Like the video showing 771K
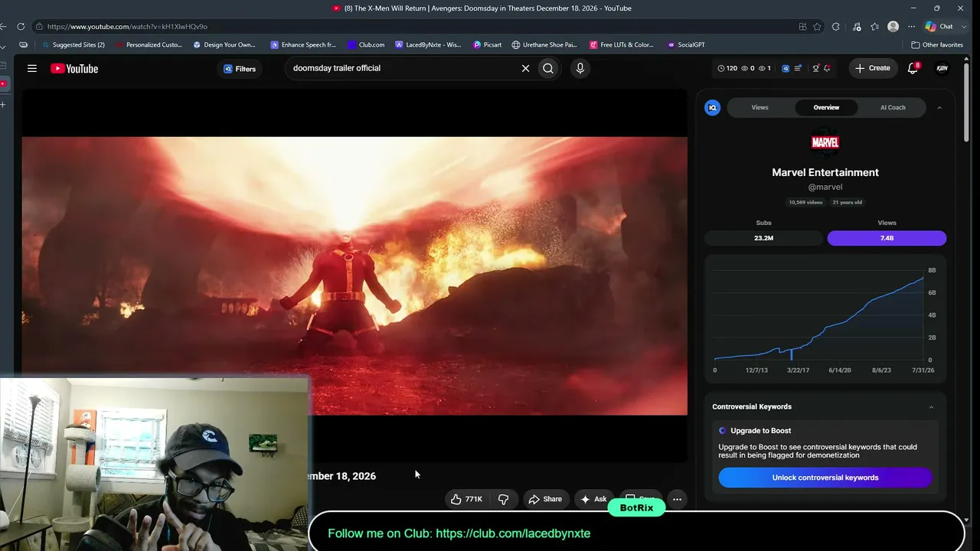Viewport: 980px width, 551px height. (466, 499)
